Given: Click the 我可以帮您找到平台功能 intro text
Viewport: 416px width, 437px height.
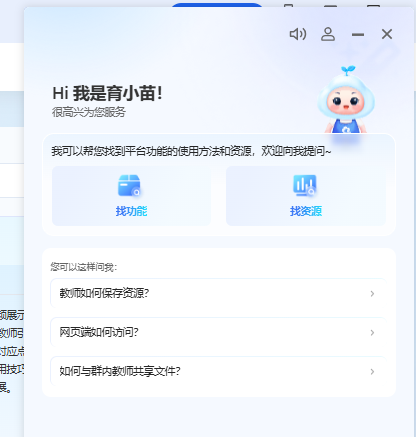Looking at the screenshot, I should point(191,151).
